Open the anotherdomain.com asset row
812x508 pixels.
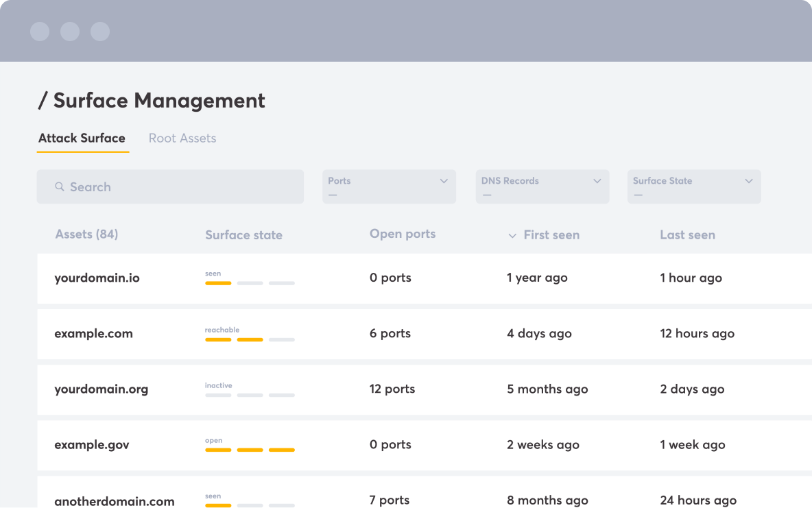point(425,492)
